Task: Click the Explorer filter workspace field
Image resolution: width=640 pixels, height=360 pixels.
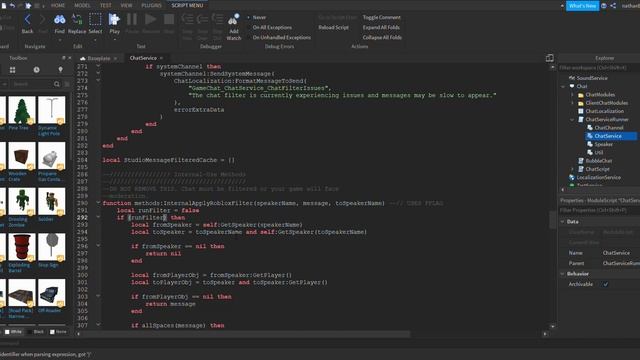Action: (598, 68)
